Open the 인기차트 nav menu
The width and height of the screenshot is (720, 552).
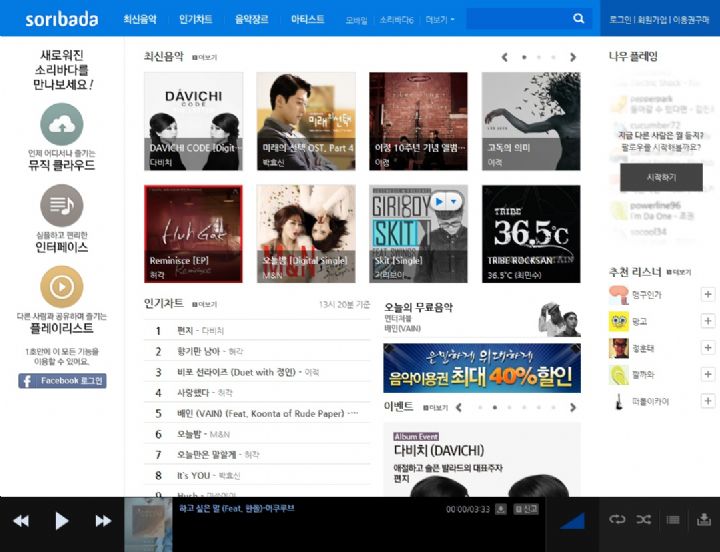tap(196, 19)
